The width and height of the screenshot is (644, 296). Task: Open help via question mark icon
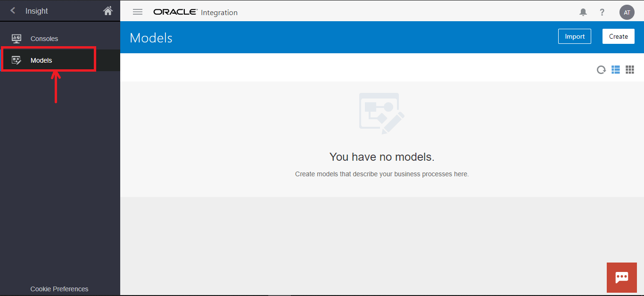click(x=602, y=12)
